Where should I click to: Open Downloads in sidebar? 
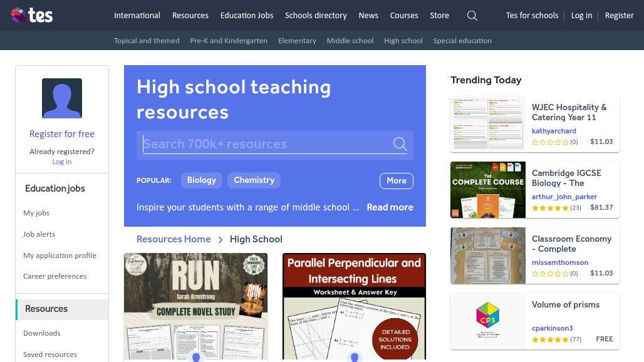[x=41, y=333]
